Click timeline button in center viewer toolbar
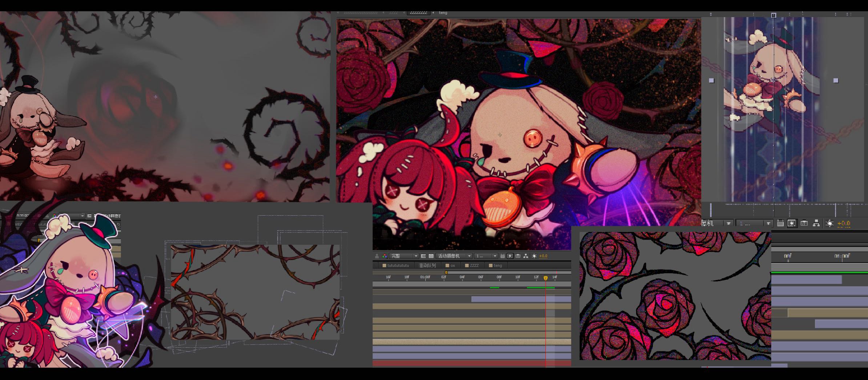This screenshot has width=868, height=380. [518, 256]
